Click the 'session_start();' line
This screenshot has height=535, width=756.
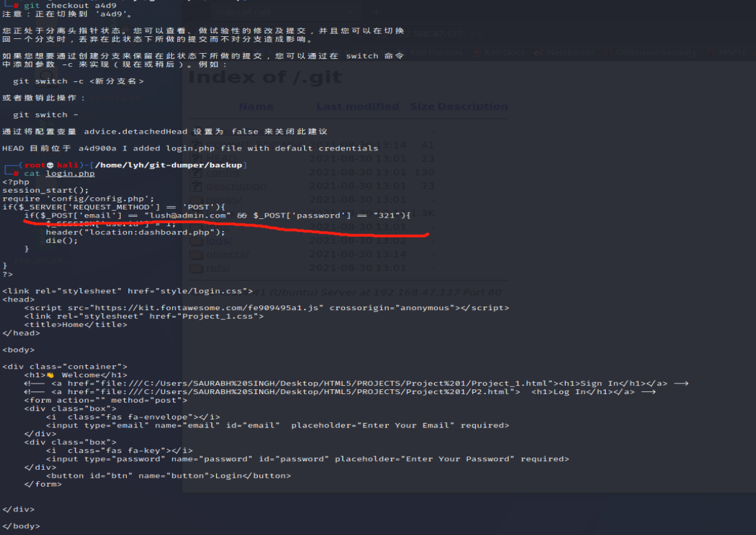[x=46, y=190]
